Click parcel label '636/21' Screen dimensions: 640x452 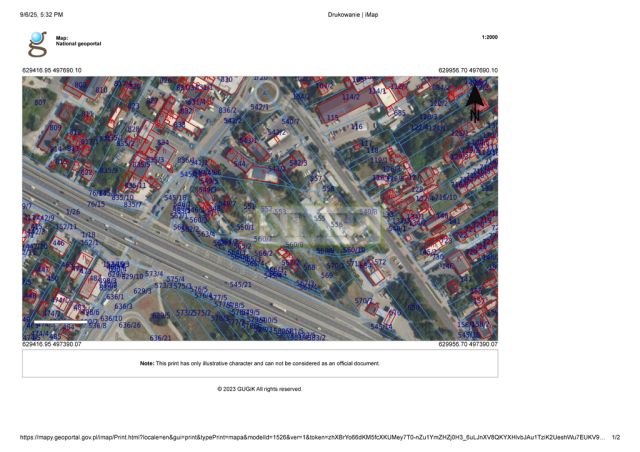click(x=160, y=338)
